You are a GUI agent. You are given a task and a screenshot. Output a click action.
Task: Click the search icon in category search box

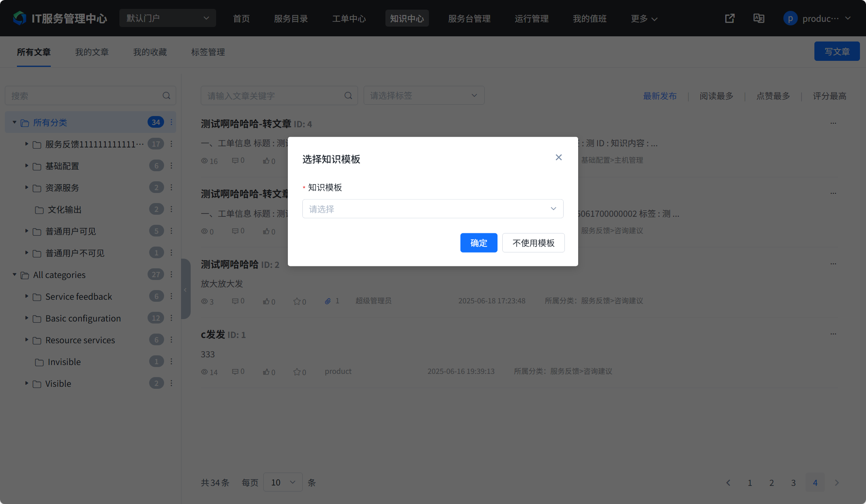coord(167,96)
